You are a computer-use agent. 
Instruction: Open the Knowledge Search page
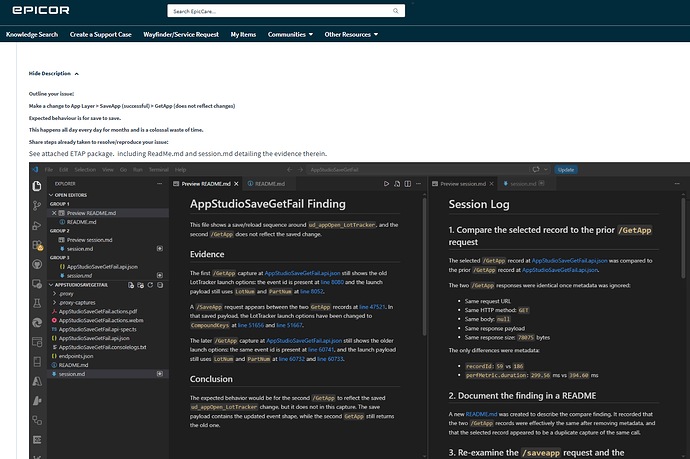click(32, 34)
